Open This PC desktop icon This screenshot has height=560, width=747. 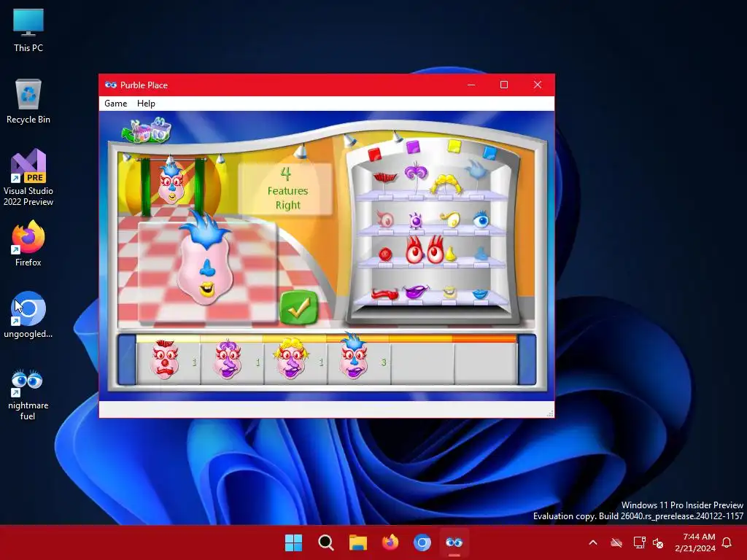click(x=28, y=30)
